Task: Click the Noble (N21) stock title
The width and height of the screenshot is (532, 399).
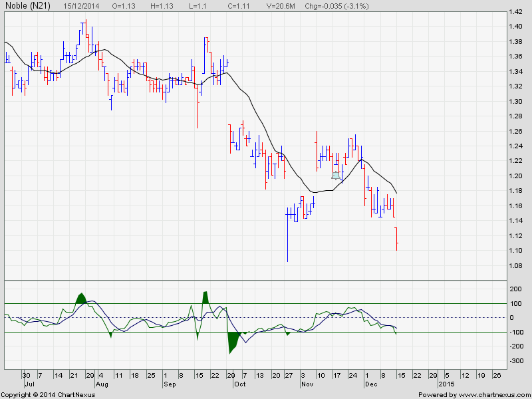Action: coord(28,6)
